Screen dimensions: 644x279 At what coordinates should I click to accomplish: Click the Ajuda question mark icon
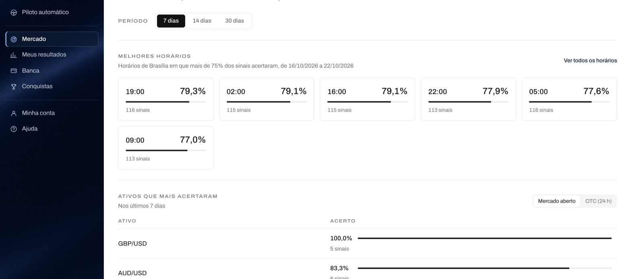click(x=14, y=129)
